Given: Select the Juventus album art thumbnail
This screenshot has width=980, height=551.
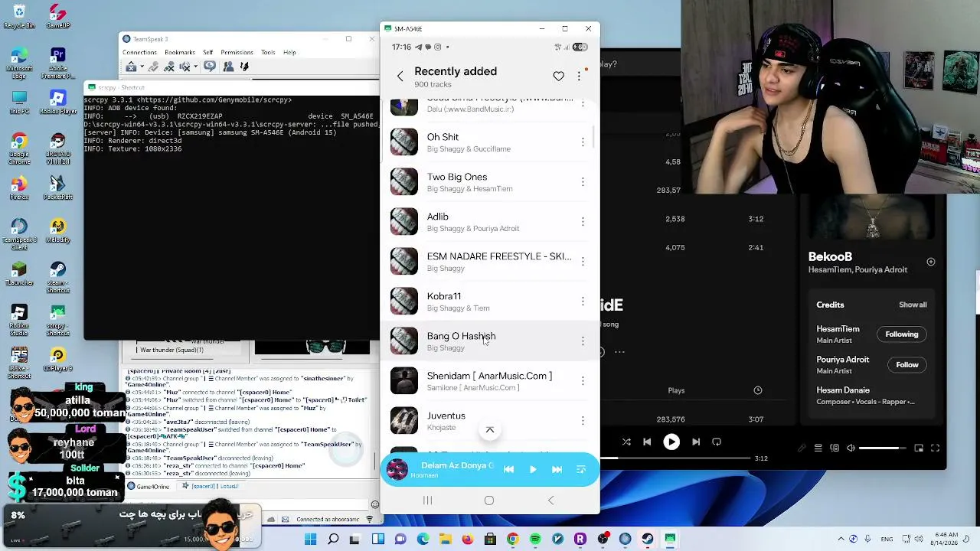Looking at the screenshot, I should pos(404,421).
